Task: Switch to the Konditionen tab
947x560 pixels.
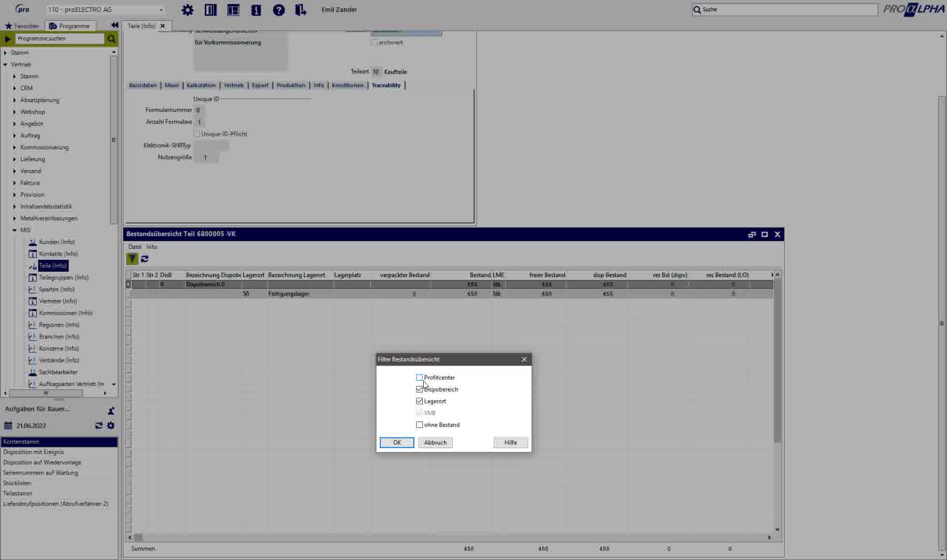Action: [347, 86]
